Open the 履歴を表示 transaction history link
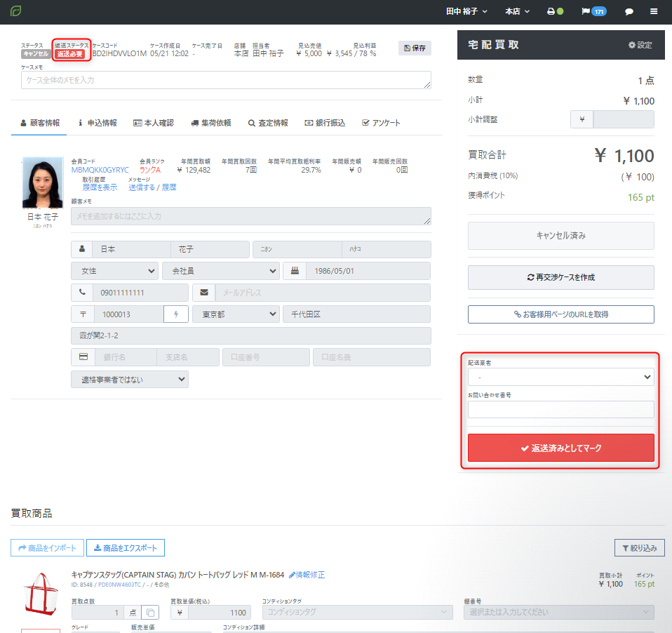 100,187
